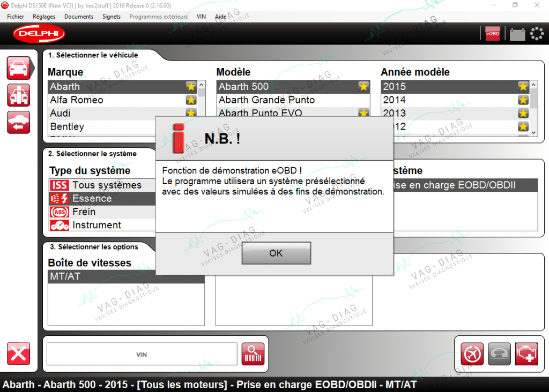
Task: Open the Fichier menu
Action: pyautogui.click(x=16, y=17)
